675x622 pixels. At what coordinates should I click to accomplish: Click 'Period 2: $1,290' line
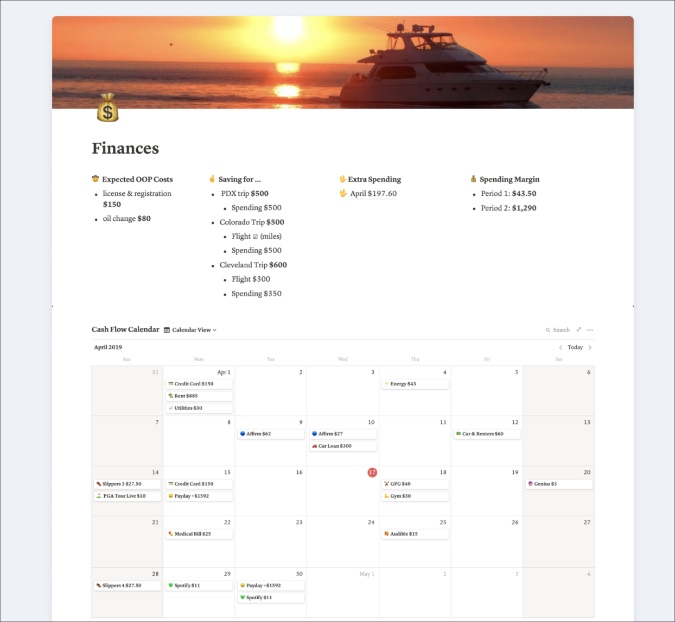pyautogui.click(x=508, y=208)
